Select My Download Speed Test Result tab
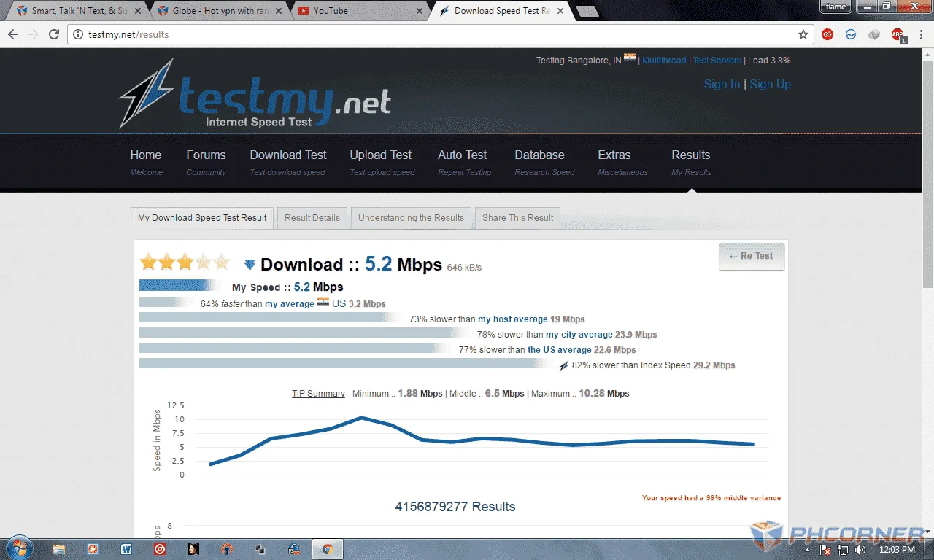The image size is (934, 560). (x=202, y=217)
